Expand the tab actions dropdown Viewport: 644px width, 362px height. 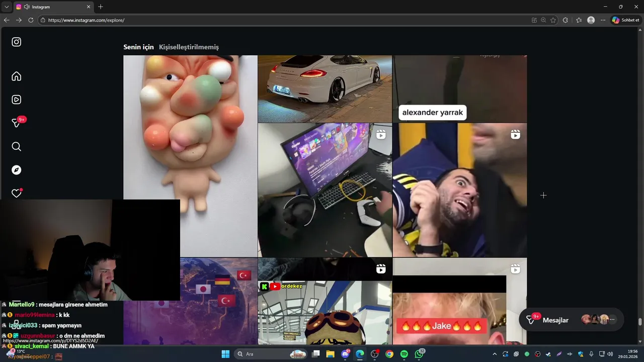pos(7,7)
